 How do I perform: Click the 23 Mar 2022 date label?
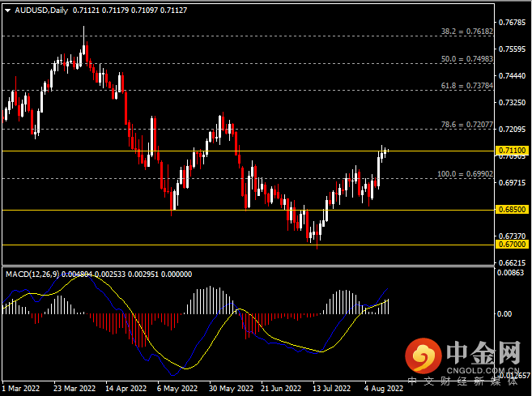(x=74, y=388)
